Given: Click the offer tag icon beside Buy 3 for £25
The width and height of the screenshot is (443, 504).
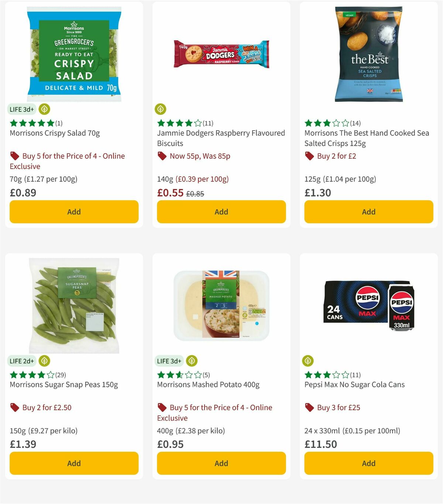Looking at the screenshot, I should pos(309,407).
